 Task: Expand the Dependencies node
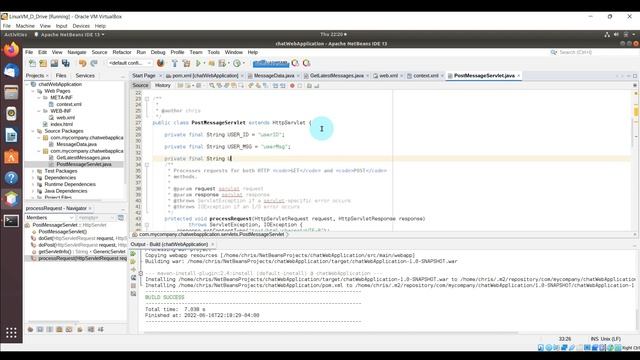33,178
